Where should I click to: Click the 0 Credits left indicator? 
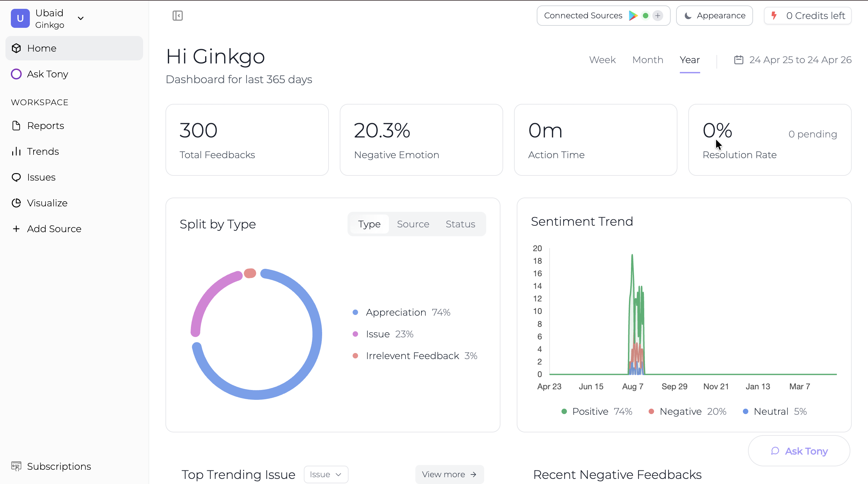[x=808, y=15]
